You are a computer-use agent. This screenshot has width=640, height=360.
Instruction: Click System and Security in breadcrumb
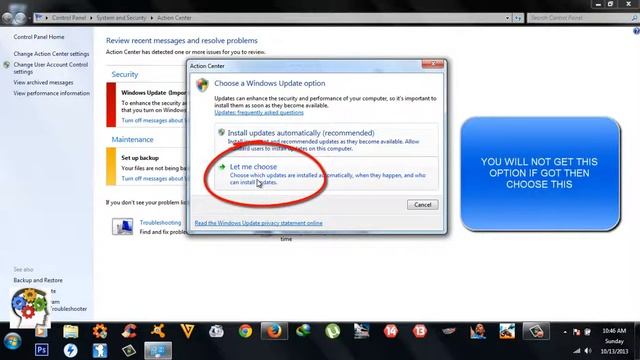coord(121,18)
